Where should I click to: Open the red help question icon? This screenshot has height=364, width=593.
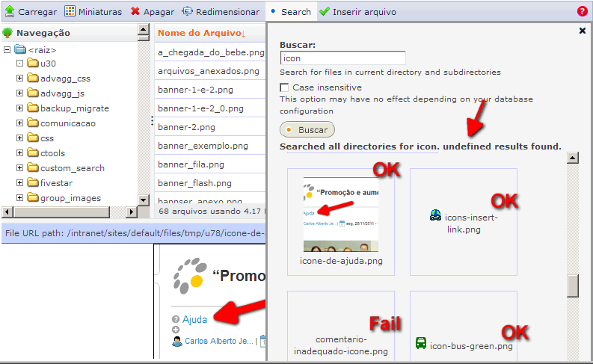(582, 11)
